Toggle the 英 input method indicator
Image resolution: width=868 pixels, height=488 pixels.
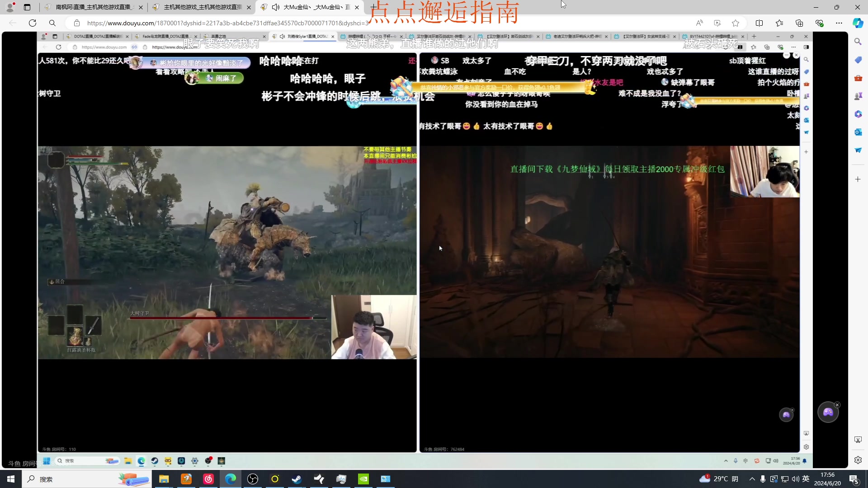coord(806,479)
